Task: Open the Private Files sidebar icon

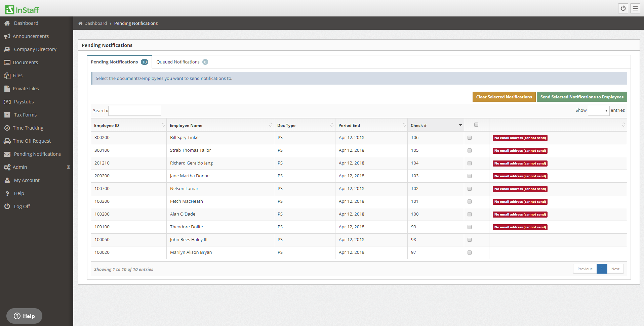Action: (7, 88)
